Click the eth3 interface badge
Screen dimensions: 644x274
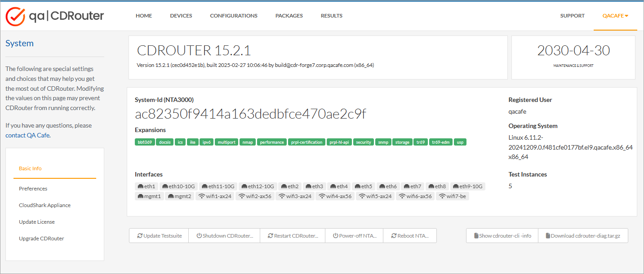pos(314,186)
